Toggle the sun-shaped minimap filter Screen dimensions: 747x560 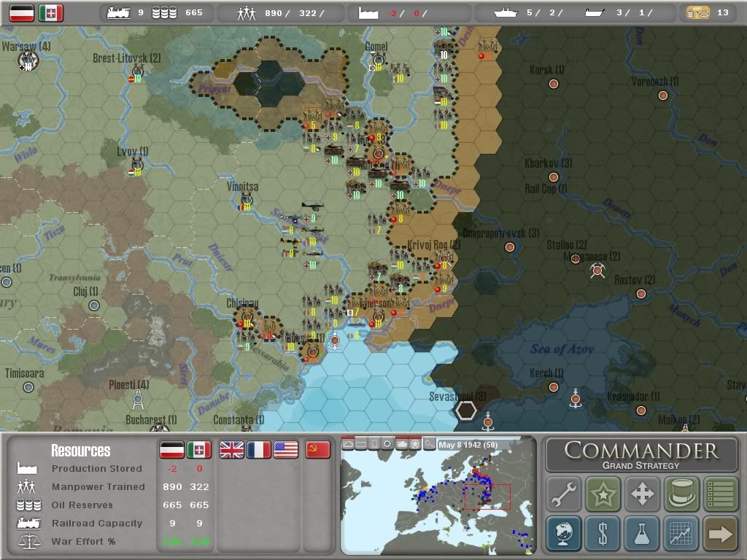[x=388, y=444]
